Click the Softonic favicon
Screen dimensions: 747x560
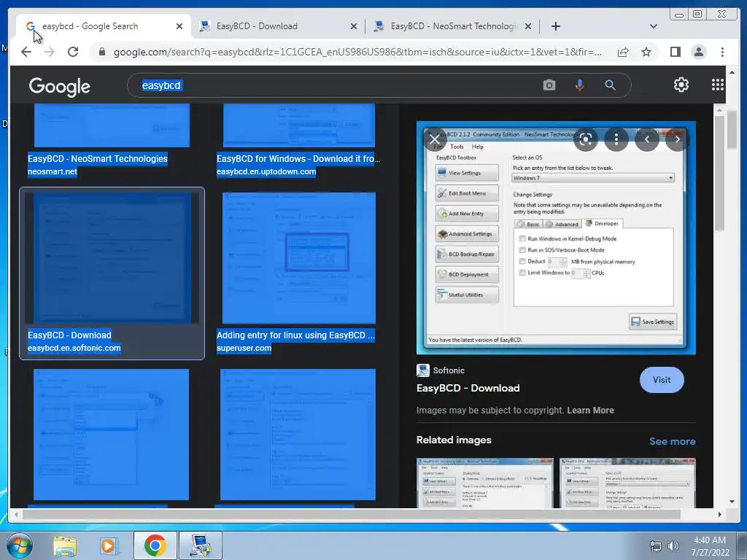[x=422, y=370]
